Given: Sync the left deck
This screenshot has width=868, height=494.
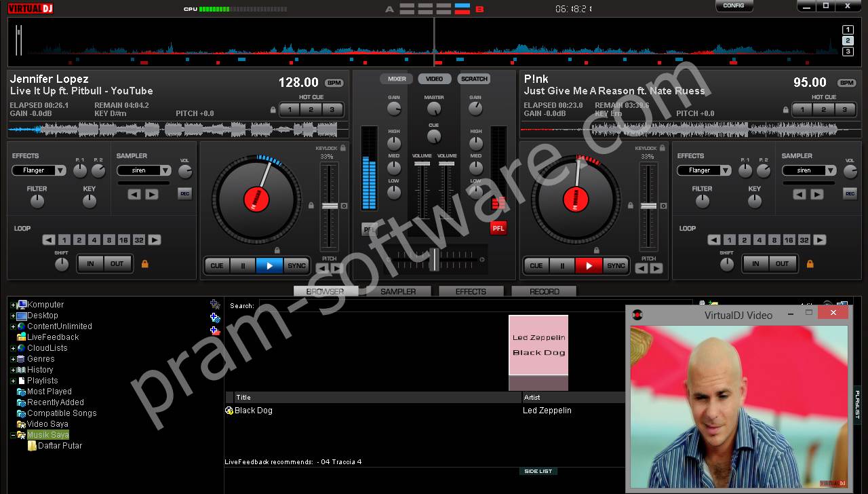Looking at the screenshot, I should click(296, 265).
